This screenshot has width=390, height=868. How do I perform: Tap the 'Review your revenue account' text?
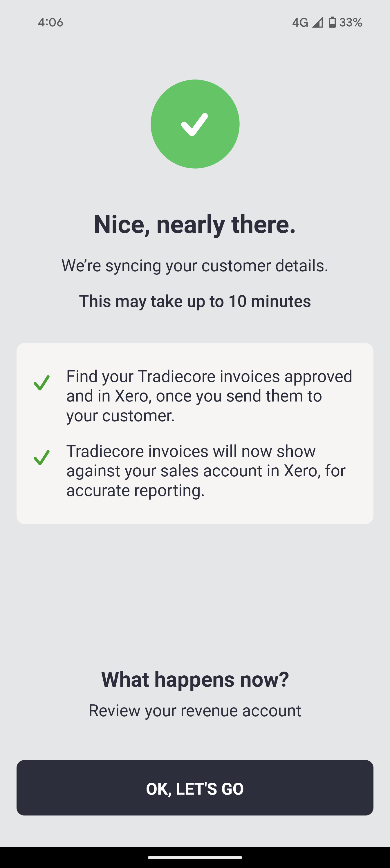195,711
